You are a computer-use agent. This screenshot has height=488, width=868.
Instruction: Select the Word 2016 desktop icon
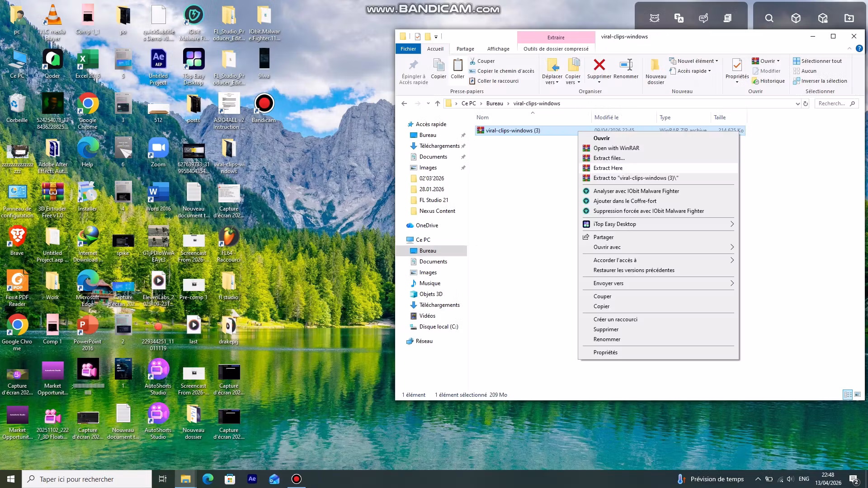[158, 197]
